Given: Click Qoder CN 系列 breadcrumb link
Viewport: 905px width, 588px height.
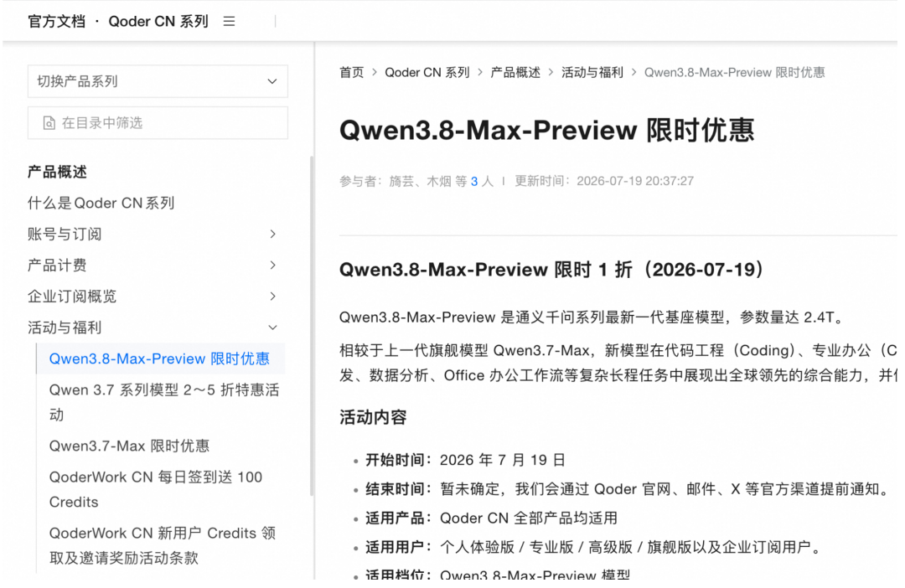Looking at the screenshot, I should click(427, 72).
